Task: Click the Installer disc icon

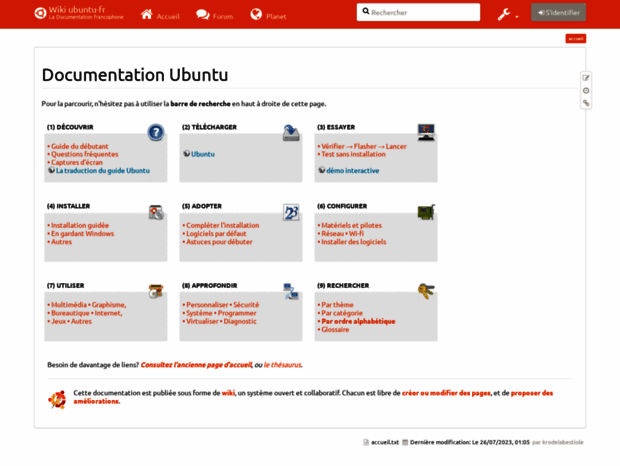Action: pyautogui.click(x=156, y=212)
